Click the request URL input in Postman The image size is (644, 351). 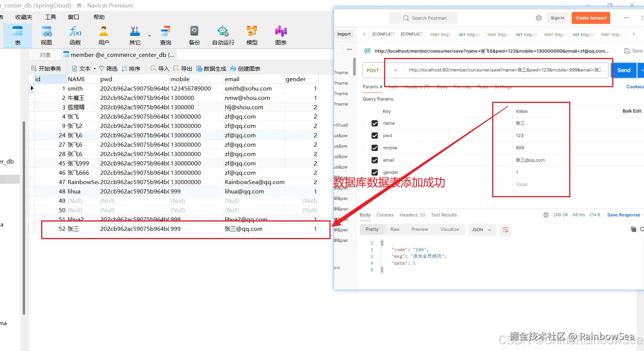pos(506,70)
